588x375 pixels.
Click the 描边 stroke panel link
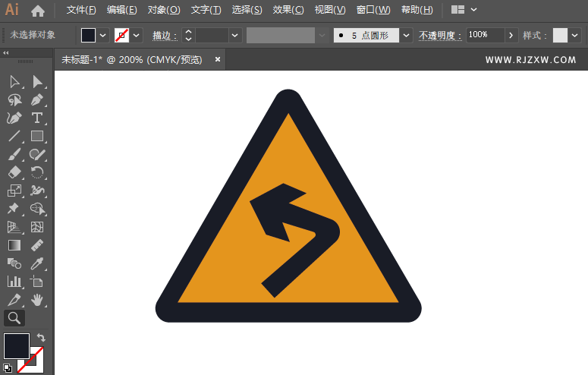[164, 36]
